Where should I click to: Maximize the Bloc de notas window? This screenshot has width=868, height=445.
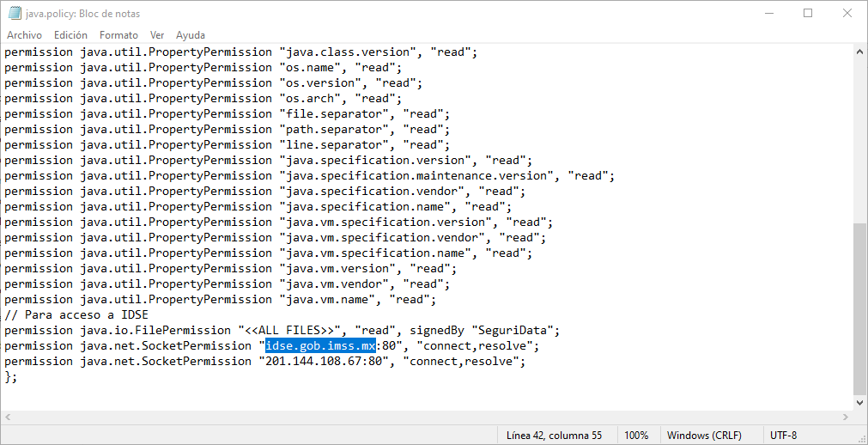click(x=808, y=13)
